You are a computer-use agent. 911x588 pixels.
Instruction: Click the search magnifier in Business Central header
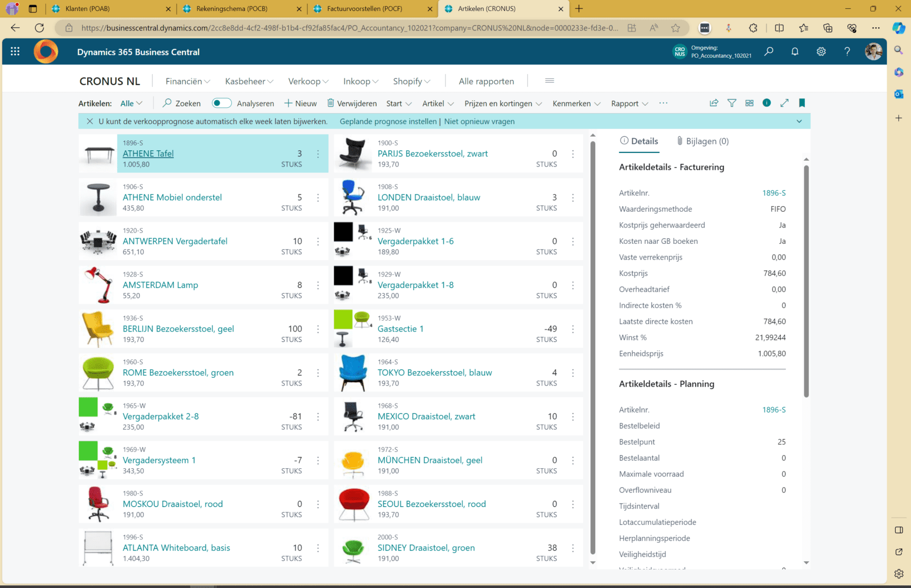(768, 51)
